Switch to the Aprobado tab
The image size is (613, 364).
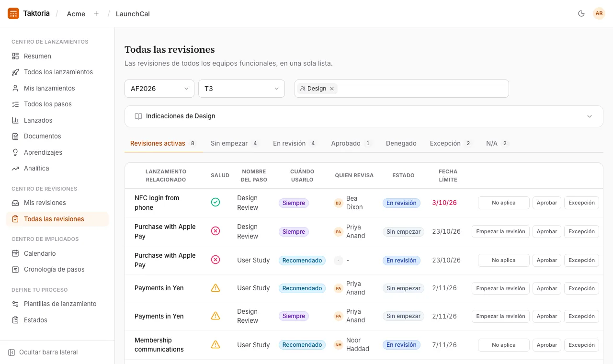[351, 143]
